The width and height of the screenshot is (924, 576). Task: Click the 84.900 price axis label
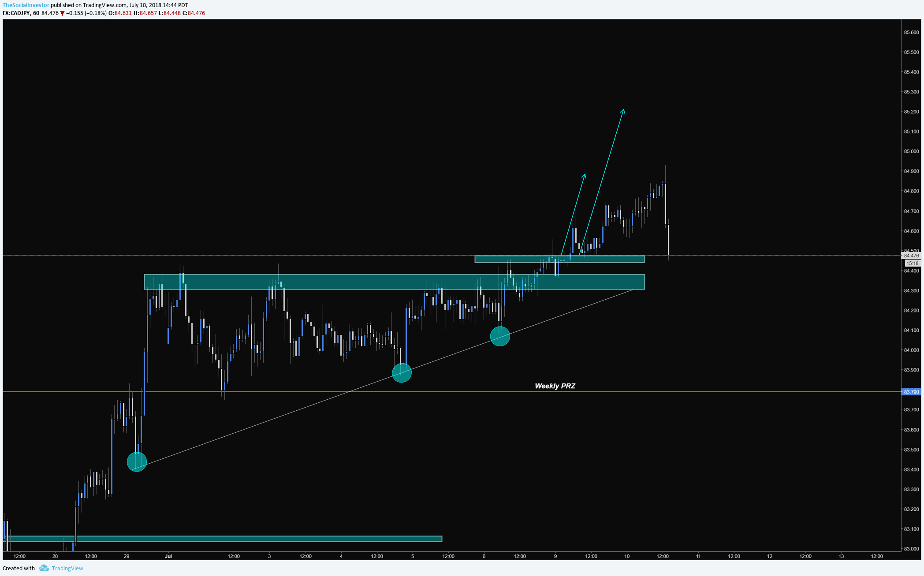pos(911,171)
